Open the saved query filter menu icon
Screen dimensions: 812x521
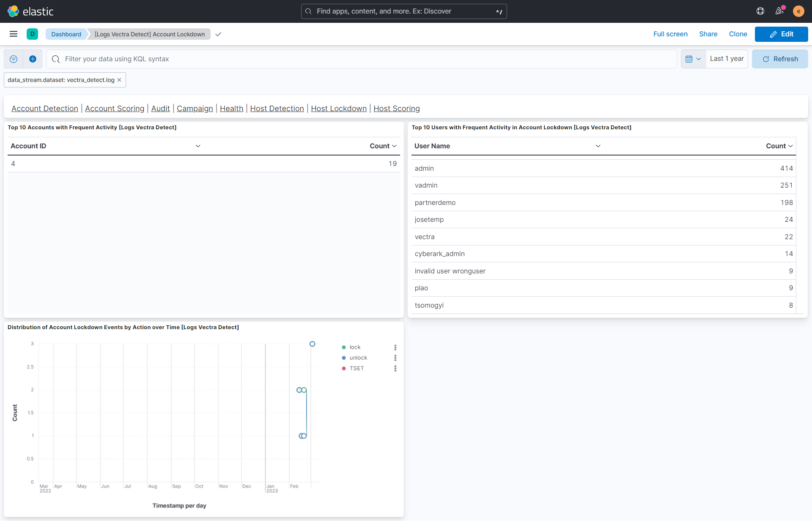coord(14,59)
